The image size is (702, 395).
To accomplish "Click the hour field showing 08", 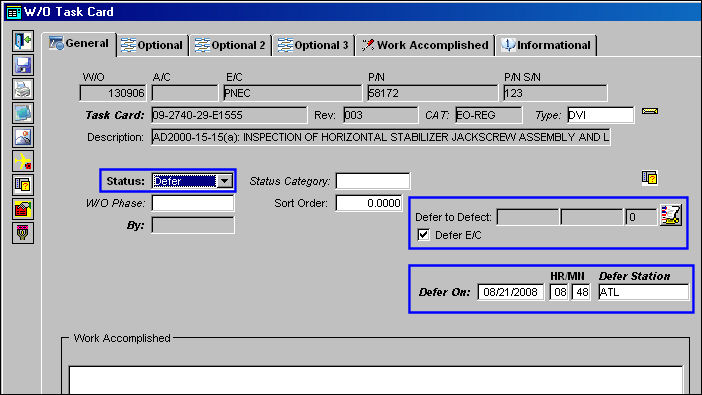I will [559, 292].
